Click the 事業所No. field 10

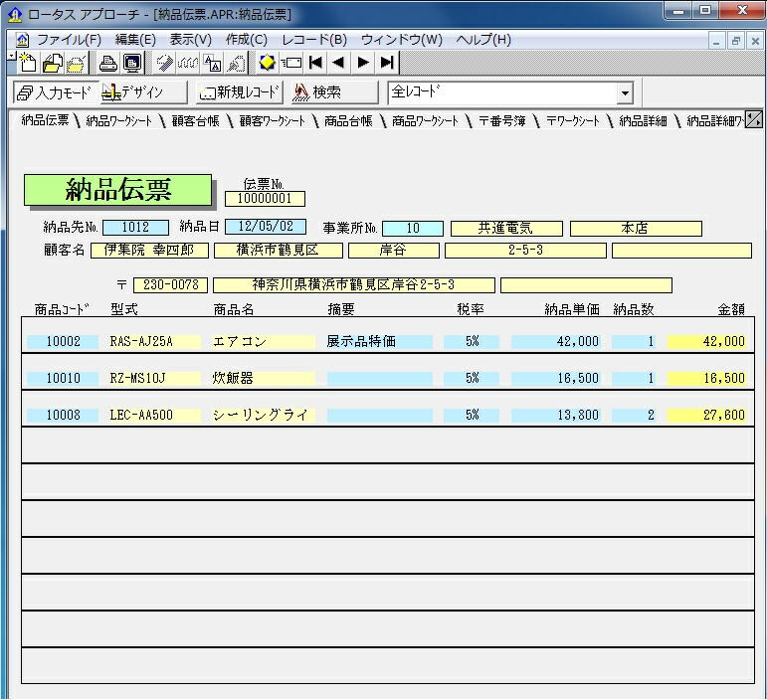[413, 229]
